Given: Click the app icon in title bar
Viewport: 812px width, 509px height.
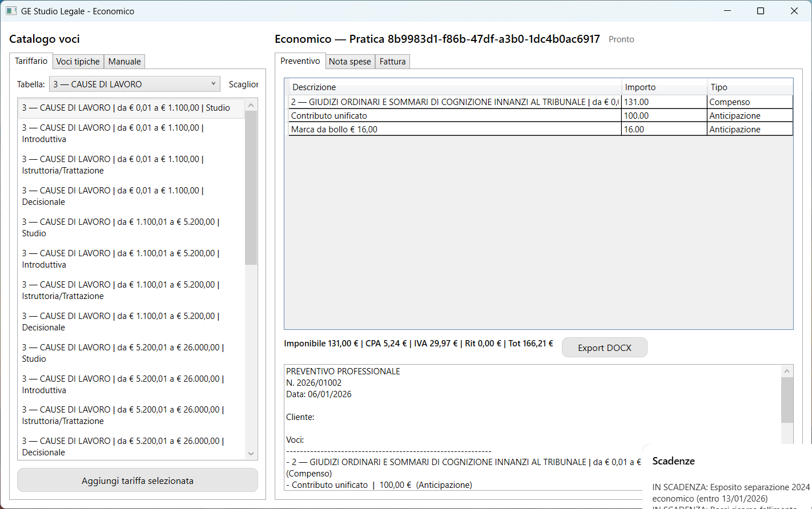Looking at the screenshot, I should [x=11, y=11].
